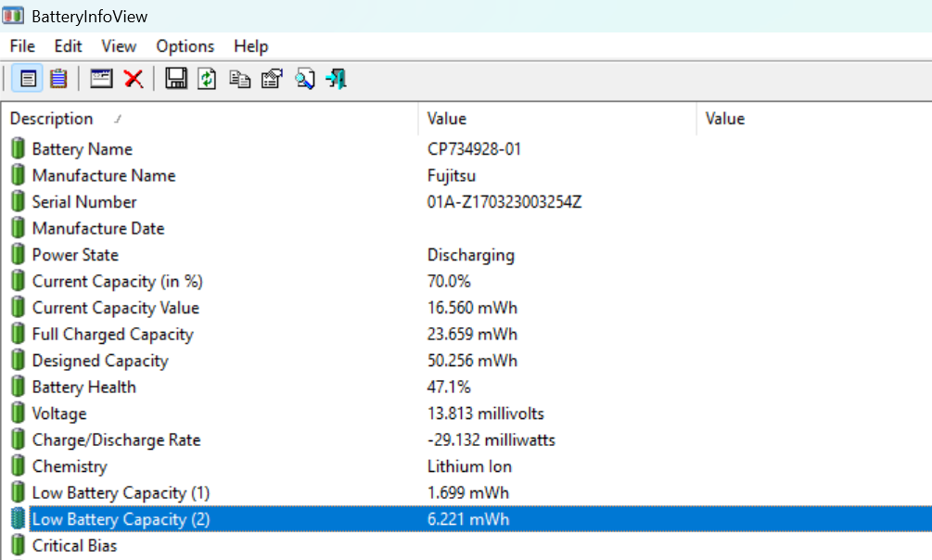Click battery icon beside Full Charged Capacity

point(19,334)
